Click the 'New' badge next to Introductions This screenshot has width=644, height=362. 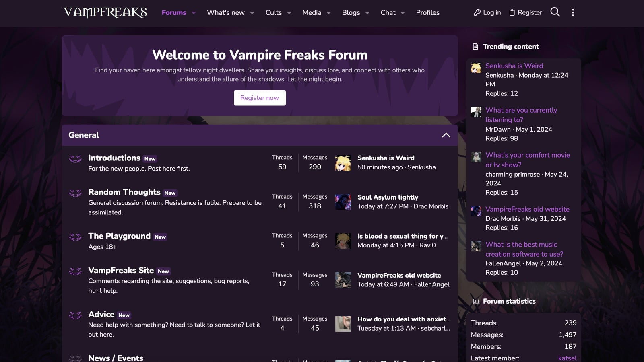pos(150,159)
